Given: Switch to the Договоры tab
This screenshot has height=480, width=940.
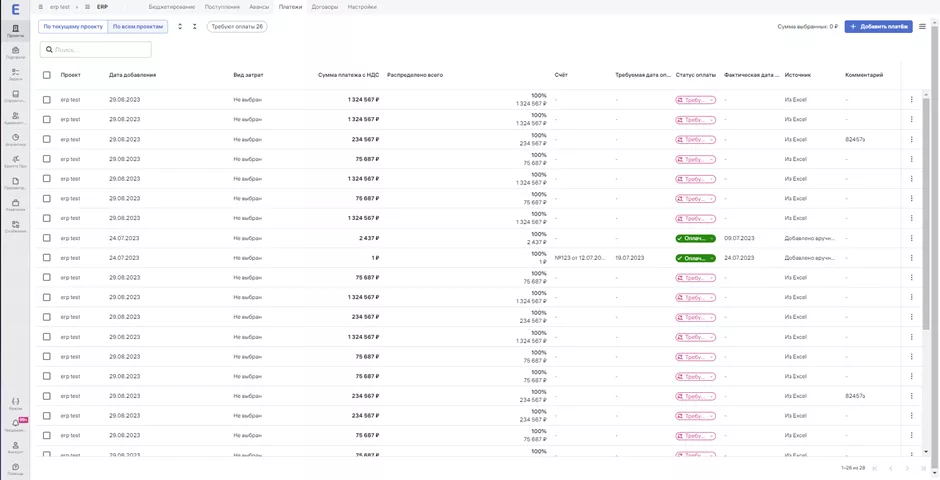Looking at the screenshot, I should [324, 7].
